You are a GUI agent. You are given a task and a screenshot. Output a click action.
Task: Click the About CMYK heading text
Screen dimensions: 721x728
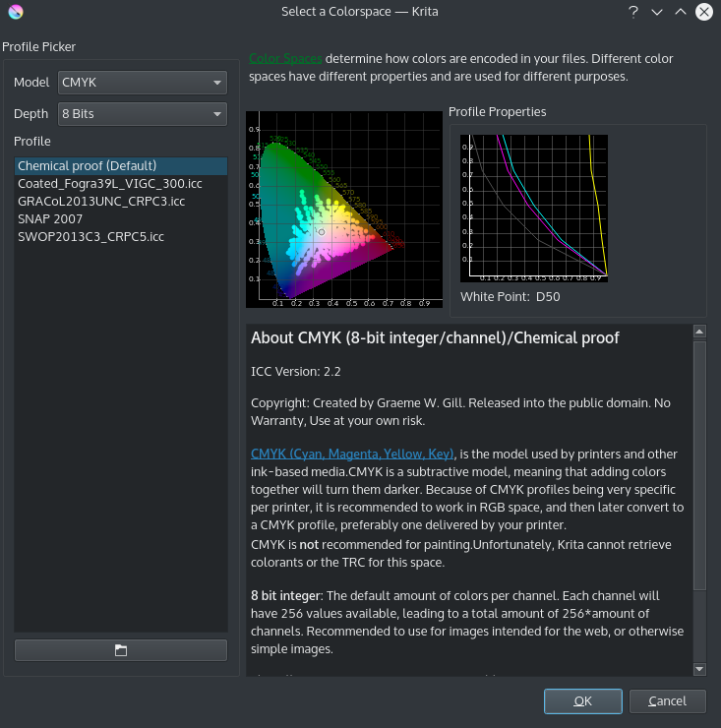click(x=435, y=338)
